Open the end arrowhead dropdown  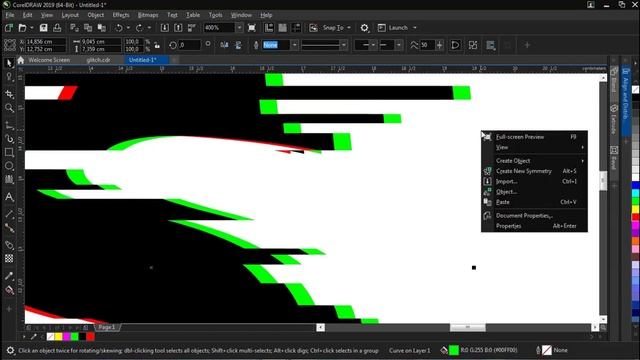coord(399,45)
